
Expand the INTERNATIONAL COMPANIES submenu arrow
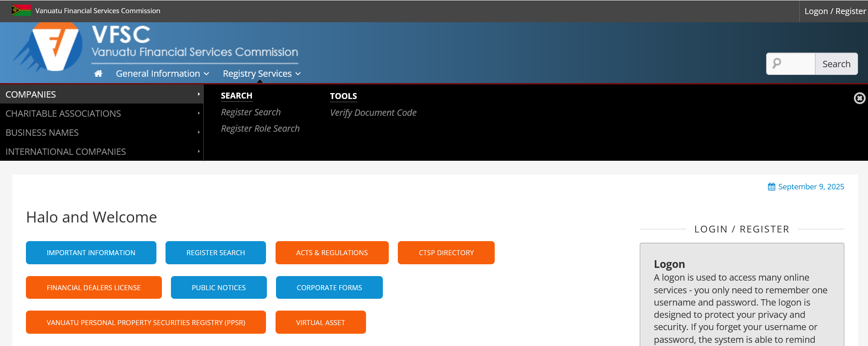tap(199, 151)
